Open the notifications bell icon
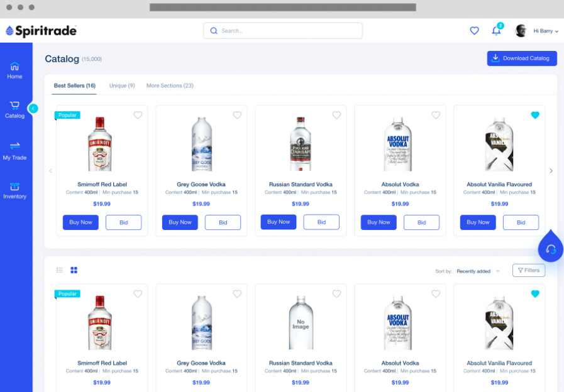 (496, 31)
